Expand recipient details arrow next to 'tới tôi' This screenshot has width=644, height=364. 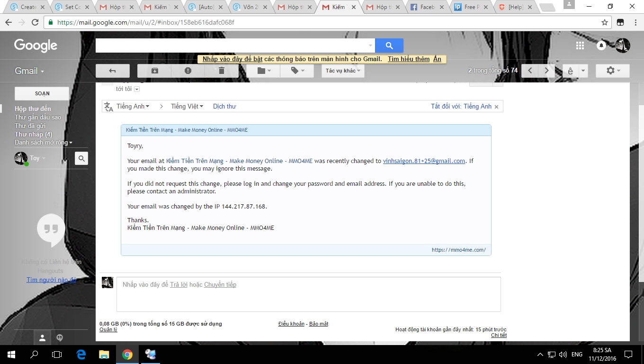click(x=137, y=89)
